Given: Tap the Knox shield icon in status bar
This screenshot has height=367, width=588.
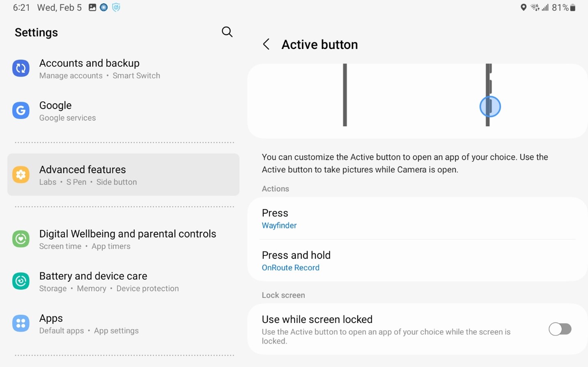Looking at the screenshot, I should click(116, 7).
